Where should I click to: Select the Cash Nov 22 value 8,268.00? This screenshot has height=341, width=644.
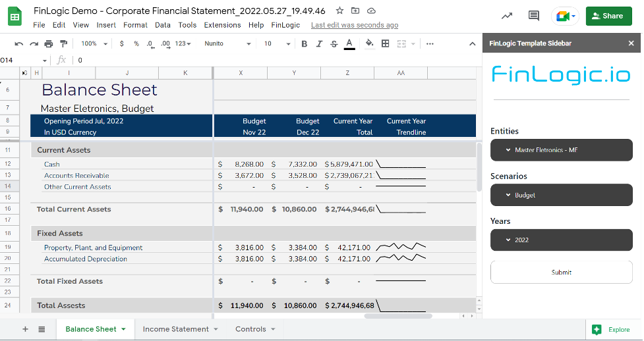[241, 164]
